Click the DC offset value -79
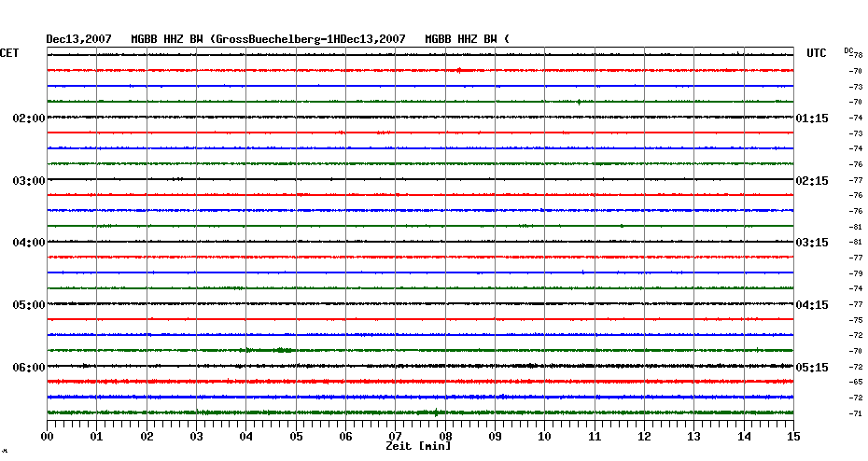This screenshot has height=461, width=868. click(856, 273)
